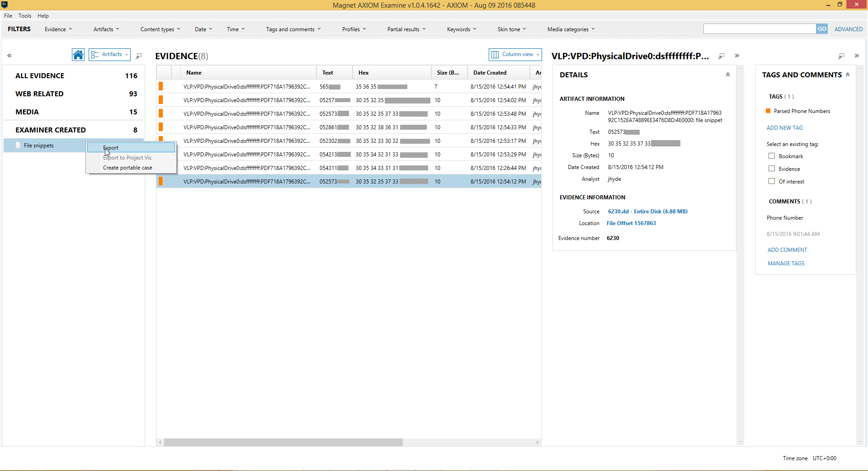Open the Artifacts filter dropdown
The width and height of the screenshot is (868, 471).
106,29
